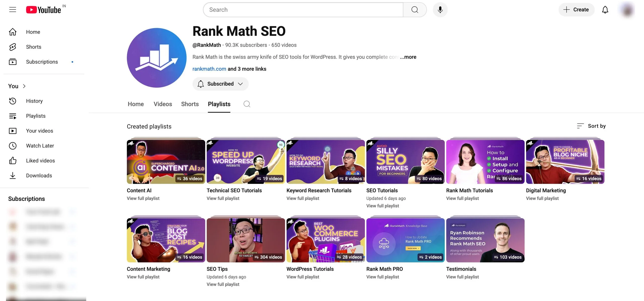
Task: Open the Subscribed notification options dropdown
Action: coord(240,84)
